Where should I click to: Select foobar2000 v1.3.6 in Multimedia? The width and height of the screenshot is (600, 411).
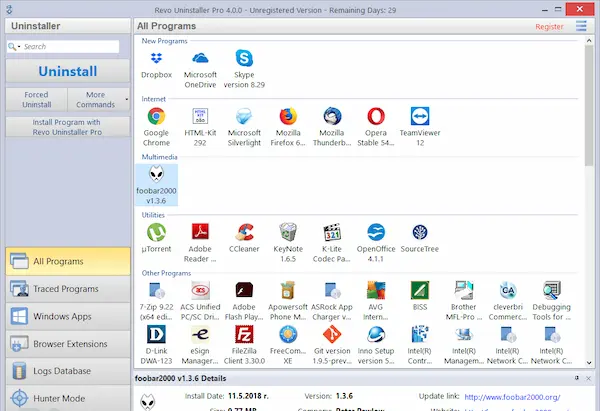tap(156, 185)
